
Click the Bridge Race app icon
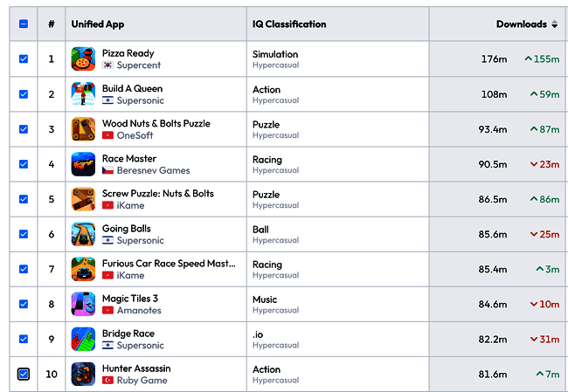click(x=84, y=339)
